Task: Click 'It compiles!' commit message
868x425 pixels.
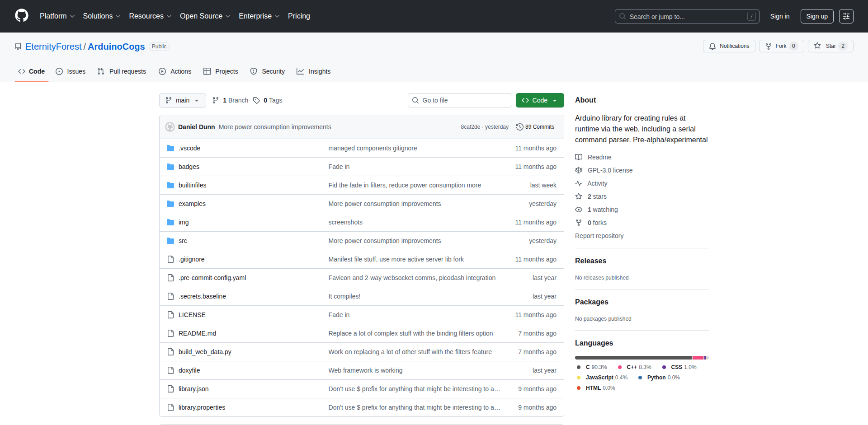Action: [x=344, y=296]
